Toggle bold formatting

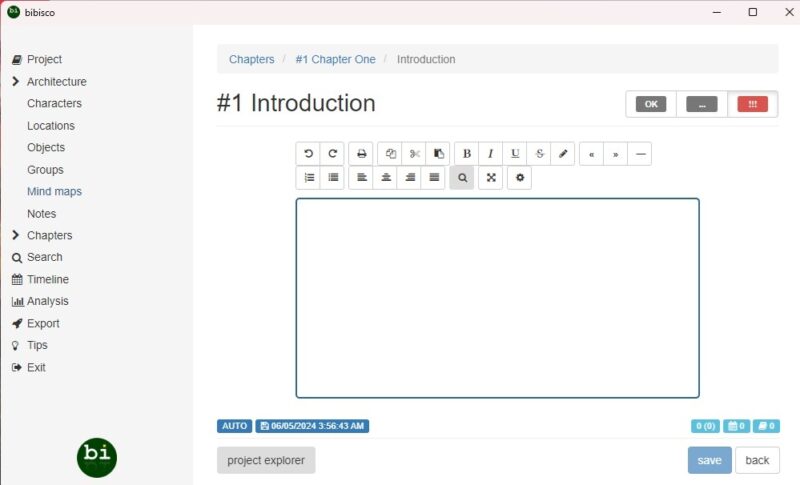click(466, 154)
